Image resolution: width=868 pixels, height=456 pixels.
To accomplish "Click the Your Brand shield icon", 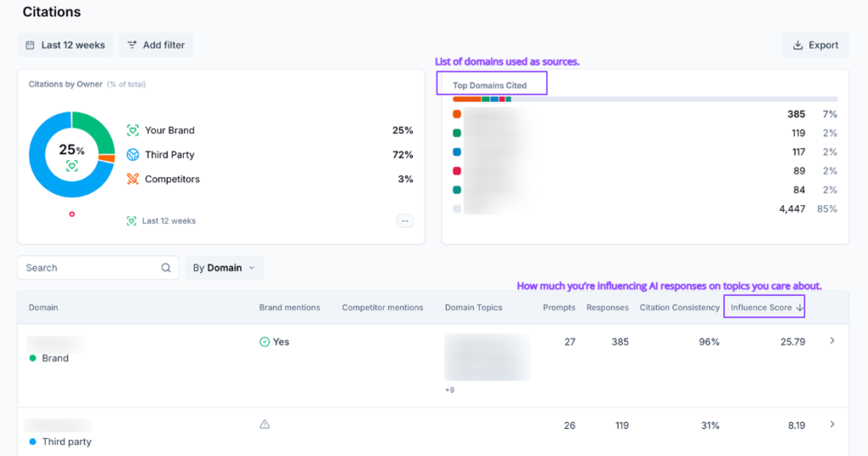I will pyautogui.click(x=132, y=131).
